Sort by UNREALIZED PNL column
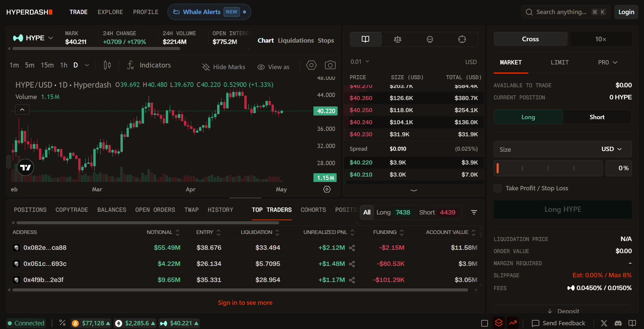 click(x=329, y=232)
